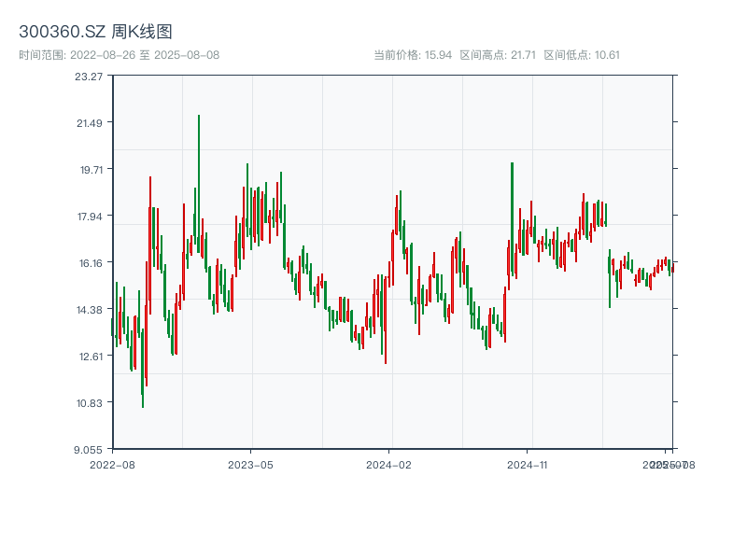Select the 时间范围 date range text
The width and height of the screenshot is (747, 560).
point(119,55)
